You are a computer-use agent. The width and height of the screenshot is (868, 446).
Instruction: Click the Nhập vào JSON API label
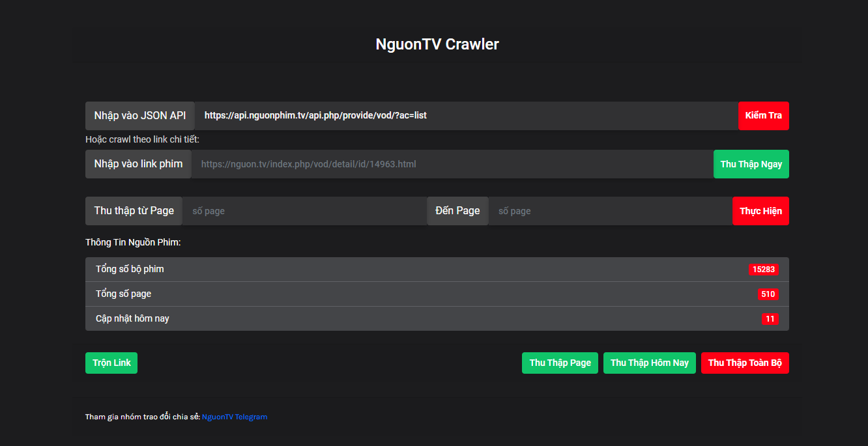[139, 115]
